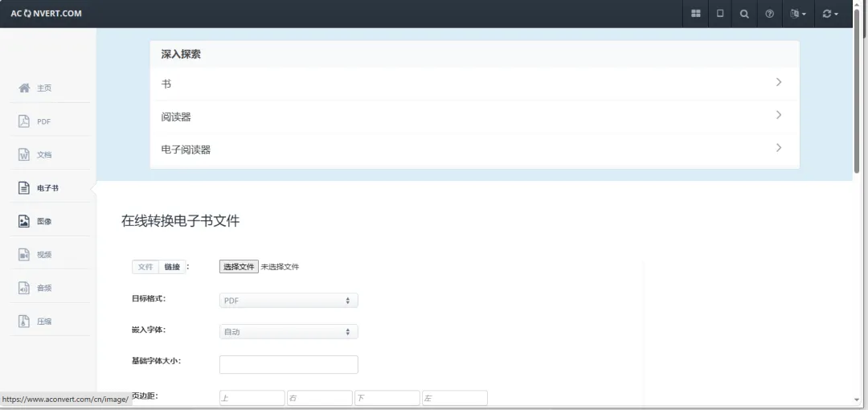Screen dimensions: 868x410
Task: Focus the 基础字体大小 input field
Action: pos(289,364)
